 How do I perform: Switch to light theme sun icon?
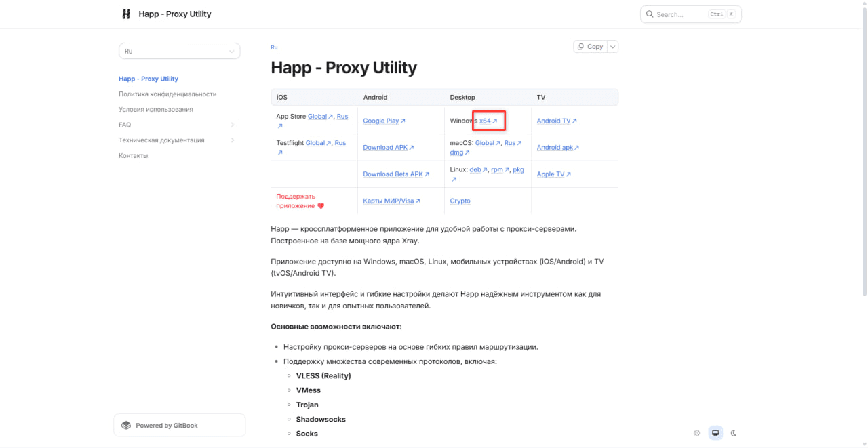tap(696, 433)
